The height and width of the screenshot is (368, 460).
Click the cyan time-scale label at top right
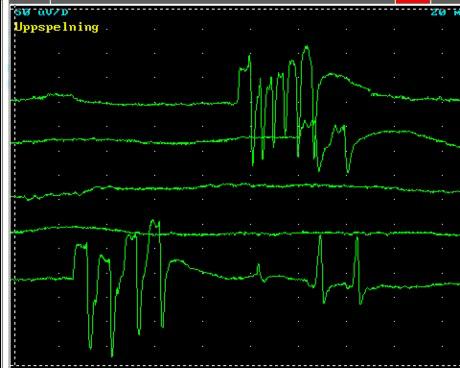click(445, 12)
